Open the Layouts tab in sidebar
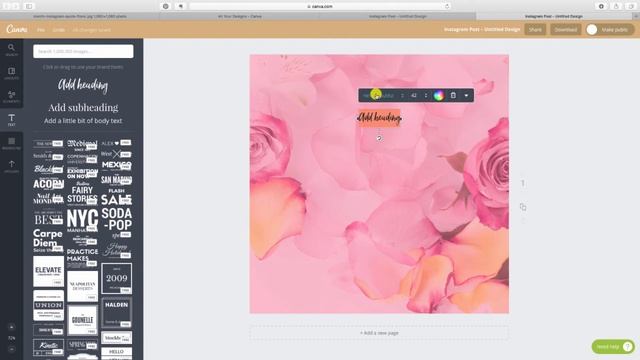Viewport: 640px width, 360px height. pyautogui.click(x=11, y=73)
